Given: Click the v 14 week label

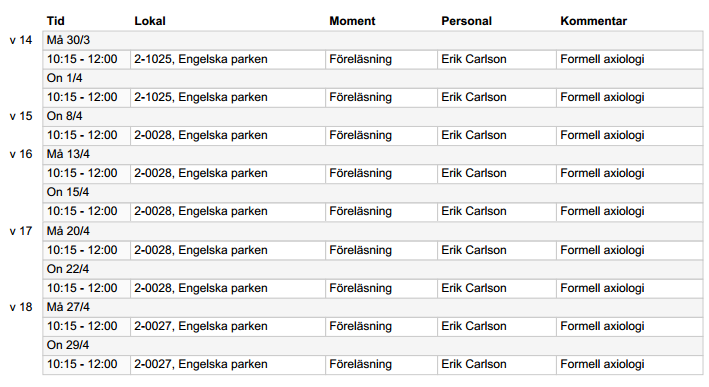Looking at the screenshot, I should tap(21, 40).
